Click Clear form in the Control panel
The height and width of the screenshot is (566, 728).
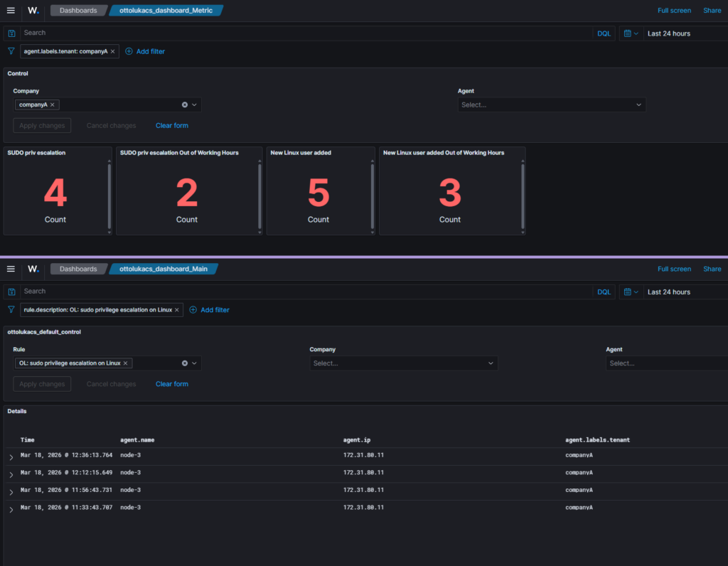click(x=172, y=126)
